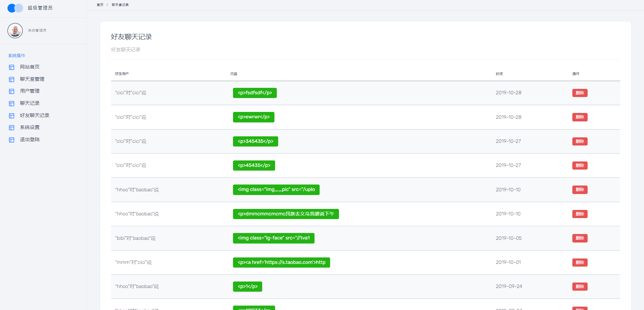Click the icon beside 退出登陆

tap(12, 140)
